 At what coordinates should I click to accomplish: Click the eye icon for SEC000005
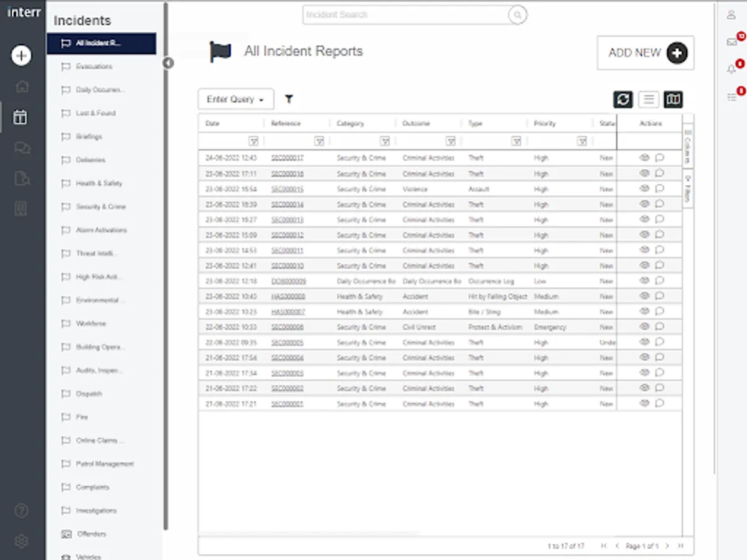pyautogui.click(x=644, y=342)
